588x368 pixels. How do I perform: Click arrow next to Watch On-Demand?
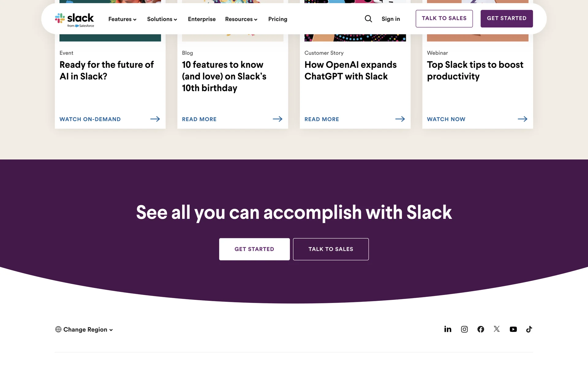tap(155, 119)
